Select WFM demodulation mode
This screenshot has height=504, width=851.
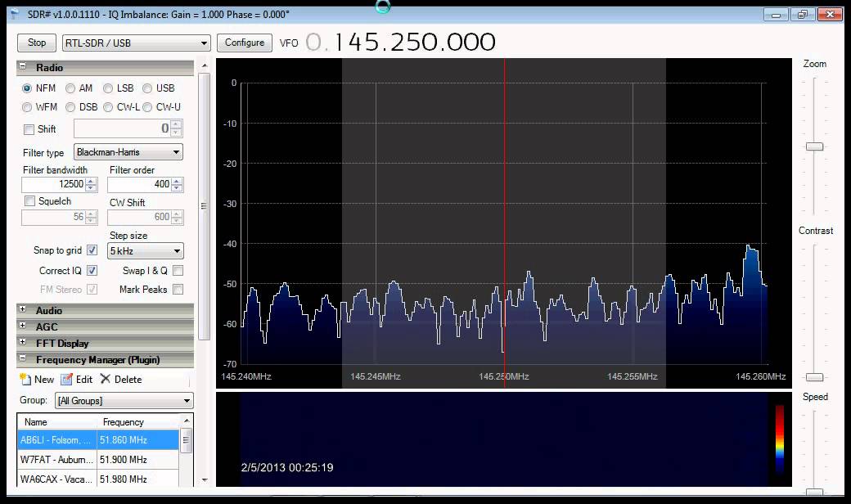(26, 107)
